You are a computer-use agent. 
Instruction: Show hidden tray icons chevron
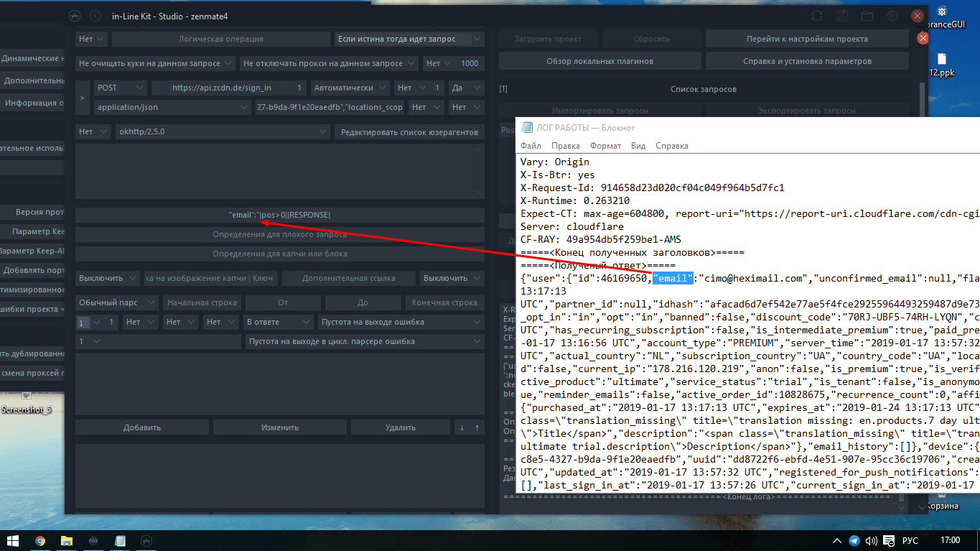[x=836, y=540]
